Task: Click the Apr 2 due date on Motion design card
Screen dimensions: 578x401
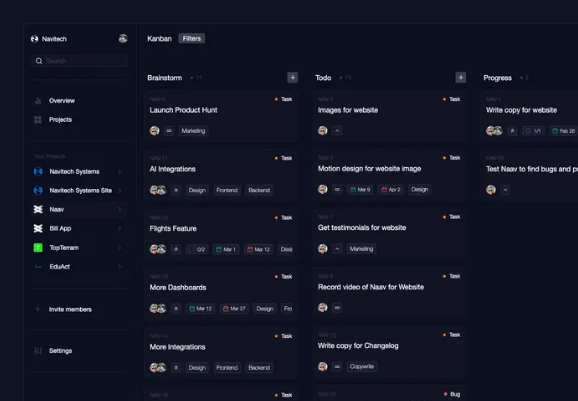Action: 391,189
